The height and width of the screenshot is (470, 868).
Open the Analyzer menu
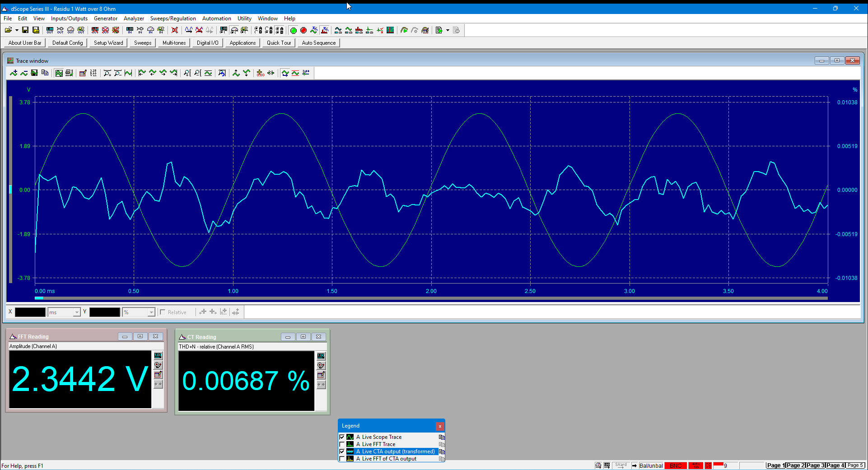[x=134, y=19]
